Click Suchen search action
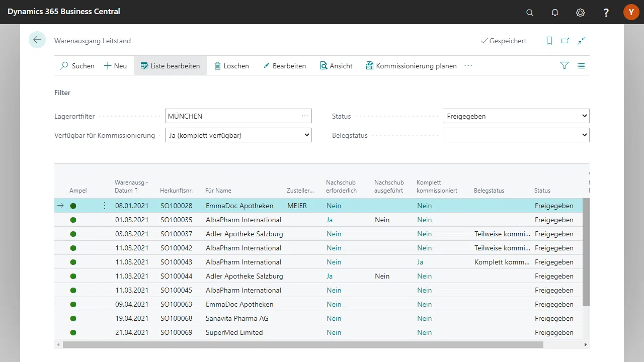Viewport: 644px width, 362px height. click(x=77, y=66)
